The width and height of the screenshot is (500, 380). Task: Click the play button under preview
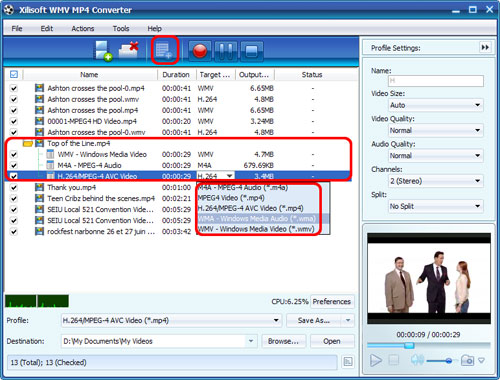pos(376,360)
